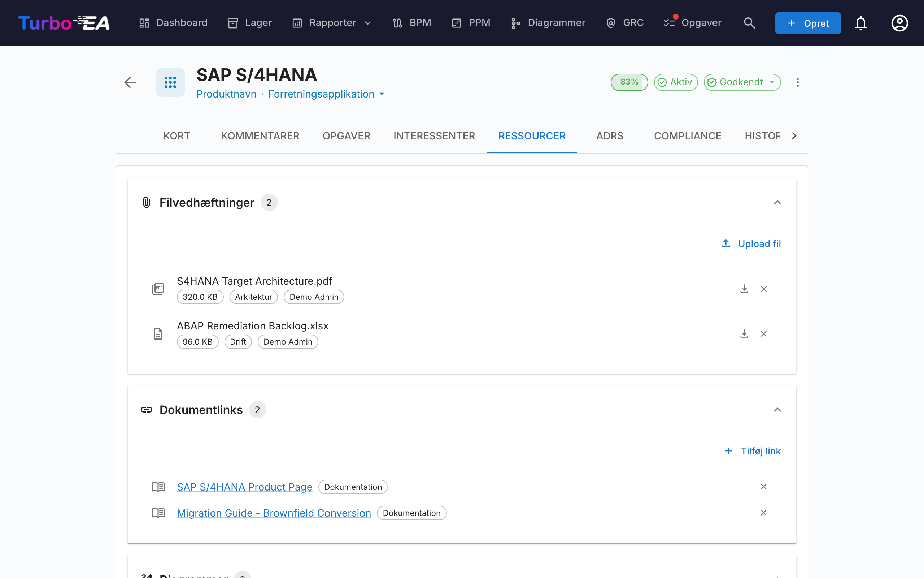Click the Dokumentlinks count badge showing 2
Viewport: 924px width, 578px height.
click(x=257, y=410)
